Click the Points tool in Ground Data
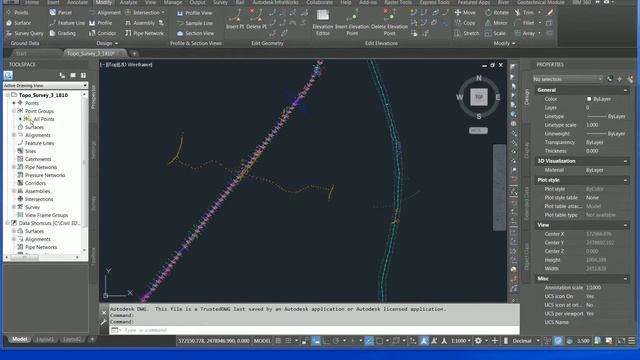Image resolution: width=640 pixels, height=360 pixels. pyautogui.click(x=17, y=12)
